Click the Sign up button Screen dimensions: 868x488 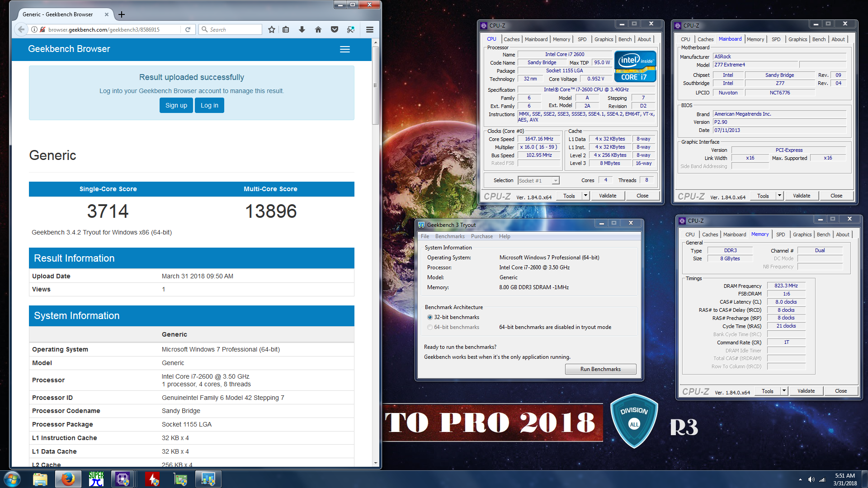pyautogui.click(x=176, y=105)
